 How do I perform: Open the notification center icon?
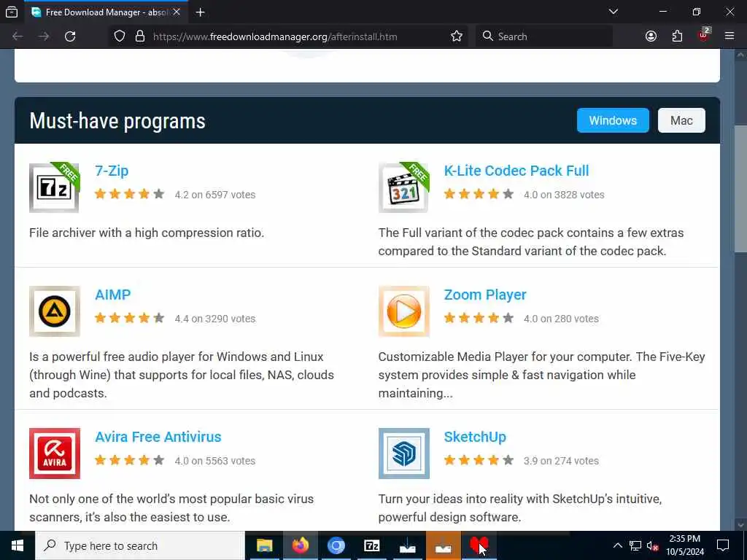[723, 545]
